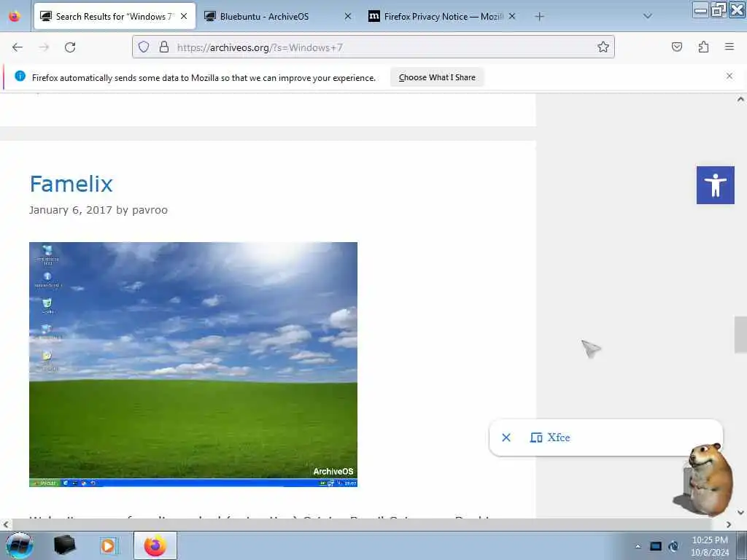Open the Windows Start orb

[20, 545]
